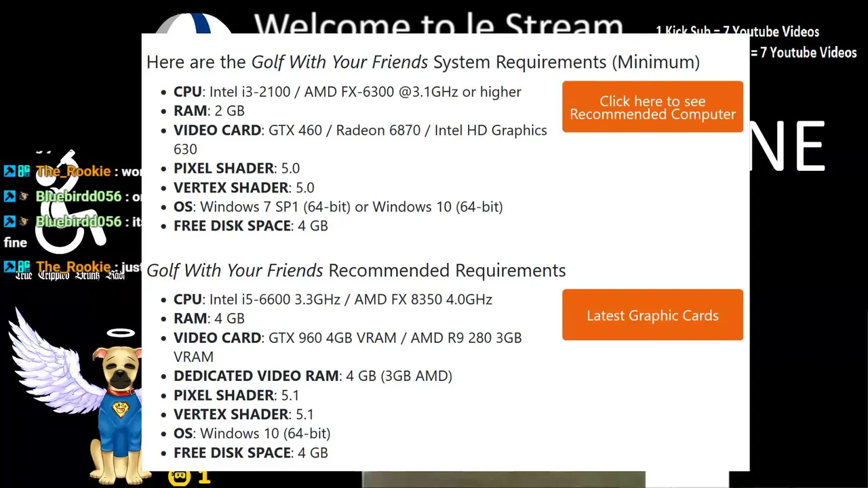Screen dimensions: 868x488
Task: Click the 'Welcome to le Stream' title text
Action: coord(438,24)
